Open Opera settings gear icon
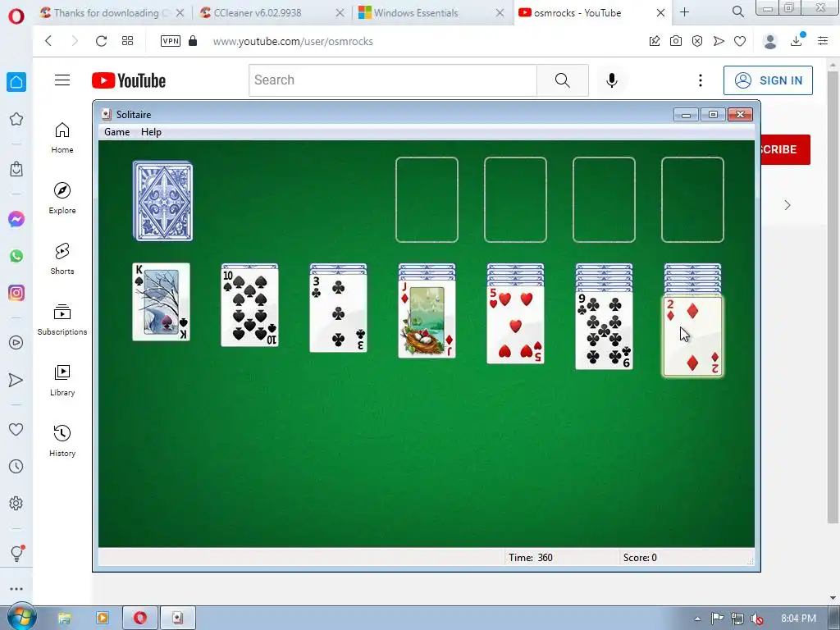This screenshot has height=630, width=840. [x=16, y=504]
